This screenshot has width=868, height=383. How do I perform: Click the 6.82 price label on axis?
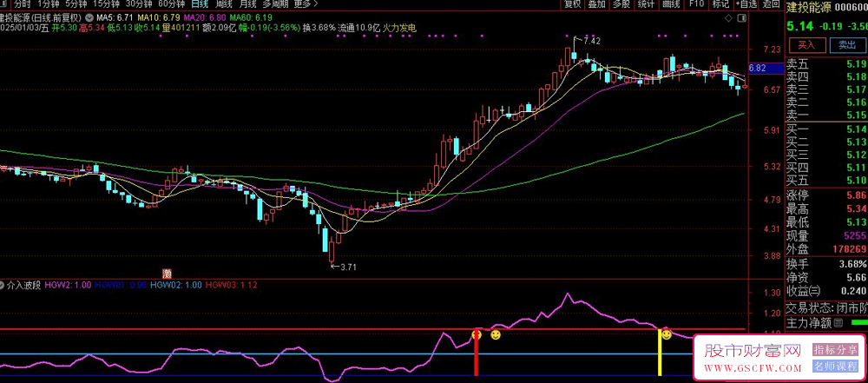click(756, 68)
